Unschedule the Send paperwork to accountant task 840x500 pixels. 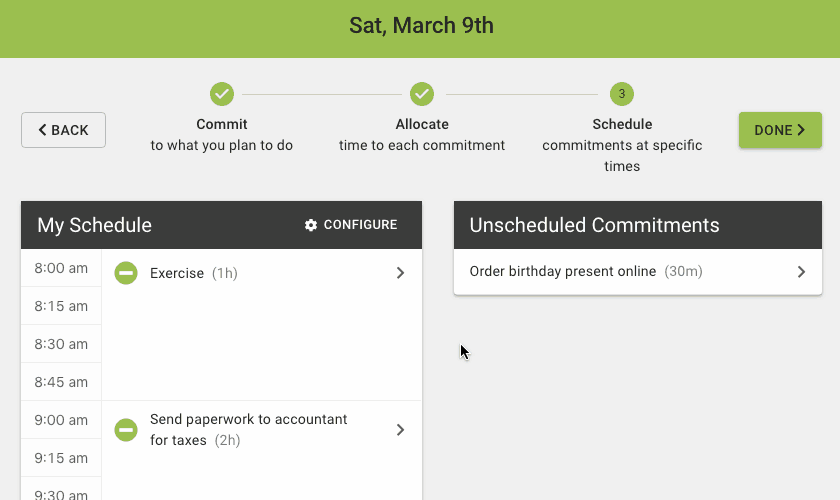(x=126, y=430)
